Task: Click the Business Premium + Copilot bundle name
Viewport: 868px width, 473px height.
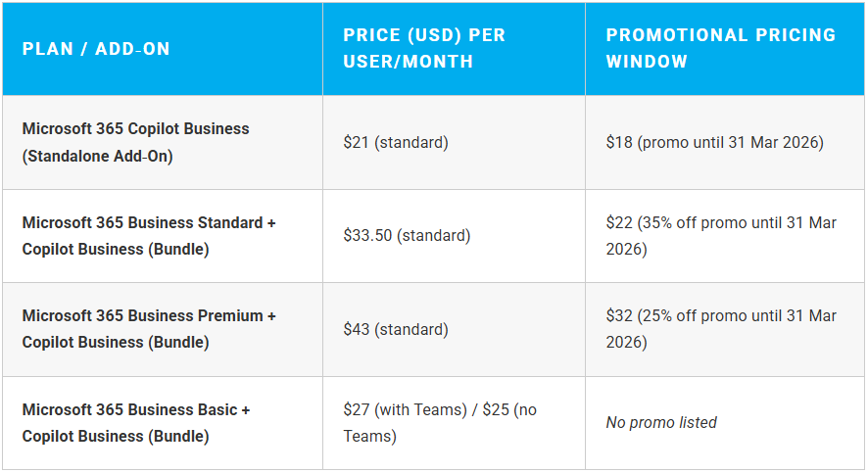Action: tap(149, 329)
